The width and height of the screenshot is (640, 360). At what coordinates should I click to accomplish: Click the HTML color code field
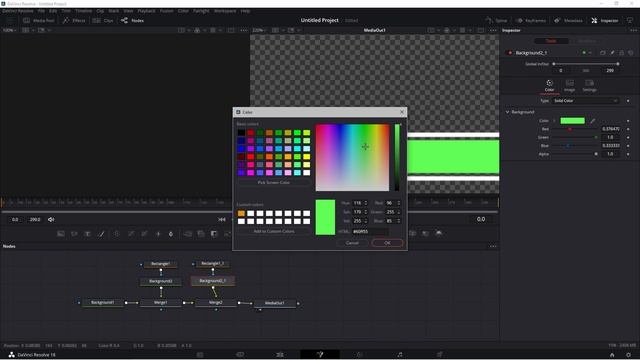click(370, 231)
